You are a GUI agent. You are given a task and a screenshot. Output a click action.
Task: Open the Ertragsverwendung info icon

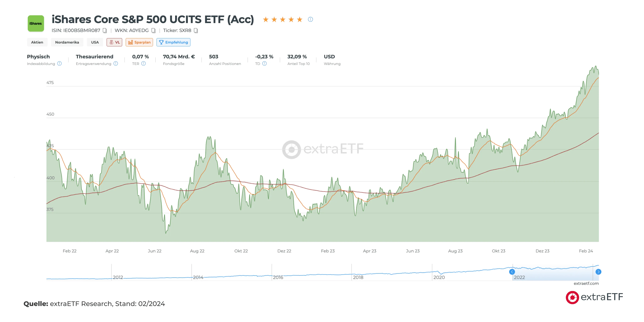115,64
